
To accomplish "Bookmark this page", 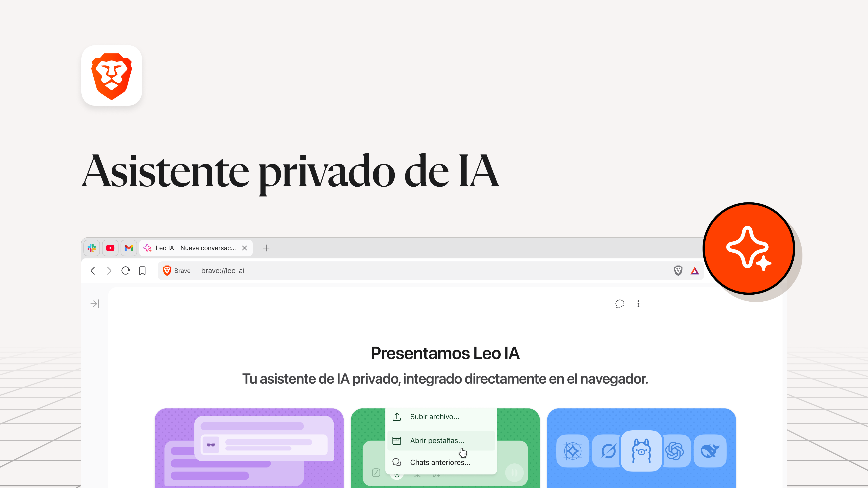I will click(142, 270).
